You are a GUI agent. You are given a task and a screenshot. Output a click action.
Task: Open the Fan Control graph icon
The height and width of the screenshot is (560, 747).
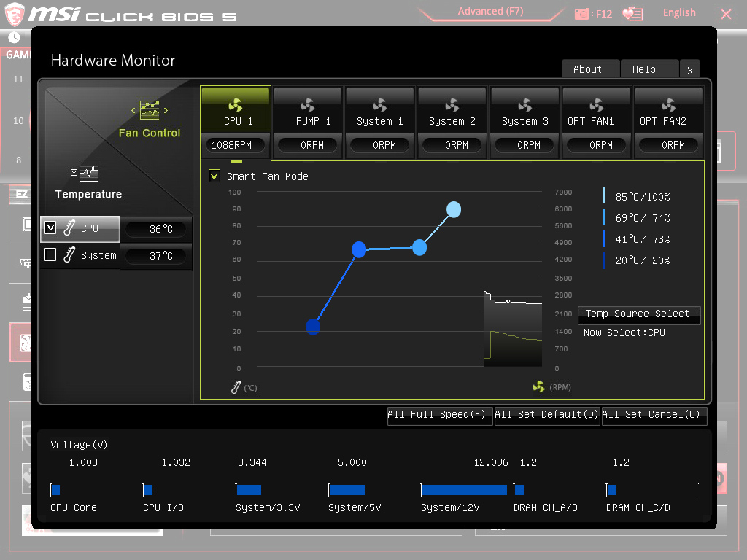tap(150, 110)
